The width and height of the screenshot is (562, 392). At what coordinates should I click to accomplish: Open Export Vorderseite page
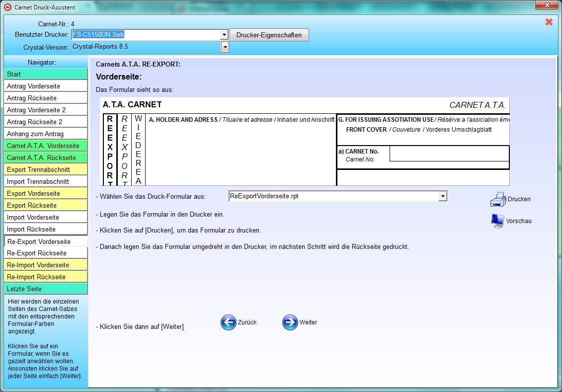46,193
